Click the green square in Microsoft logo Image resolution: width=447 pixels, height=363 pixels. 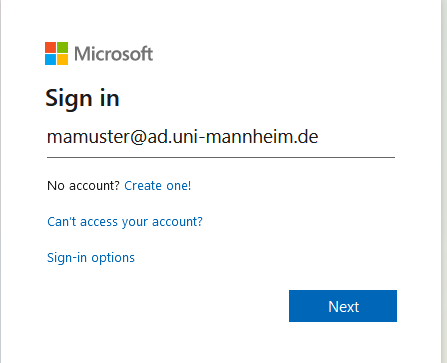[x=62, y=47]
